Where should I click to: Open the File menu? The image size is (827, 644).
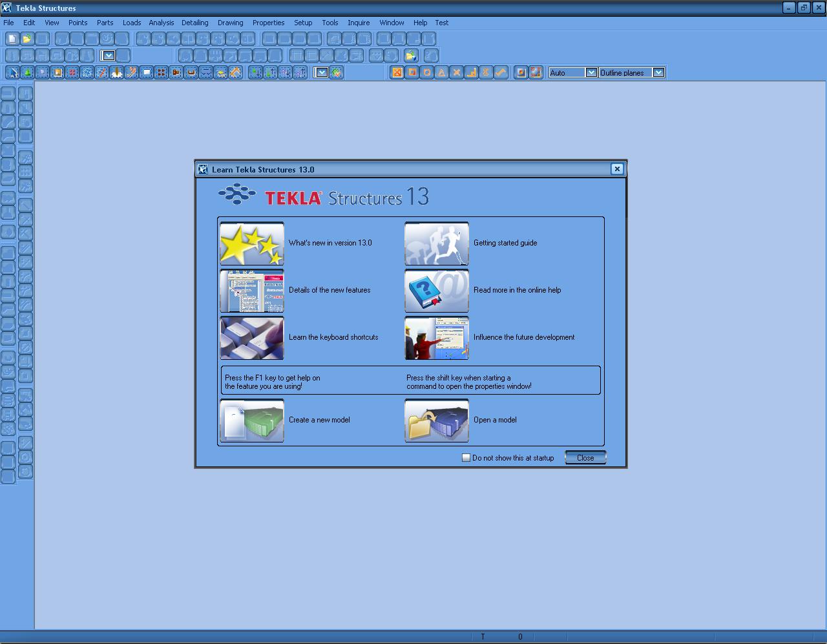(8, 23)
